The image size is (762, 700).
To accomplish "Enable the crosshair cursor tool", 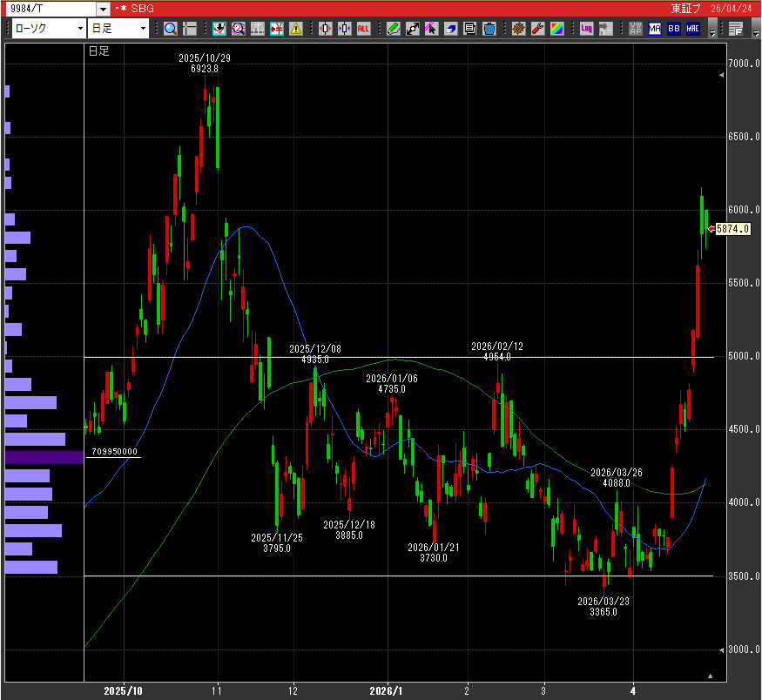I will (x=190, y=29).
